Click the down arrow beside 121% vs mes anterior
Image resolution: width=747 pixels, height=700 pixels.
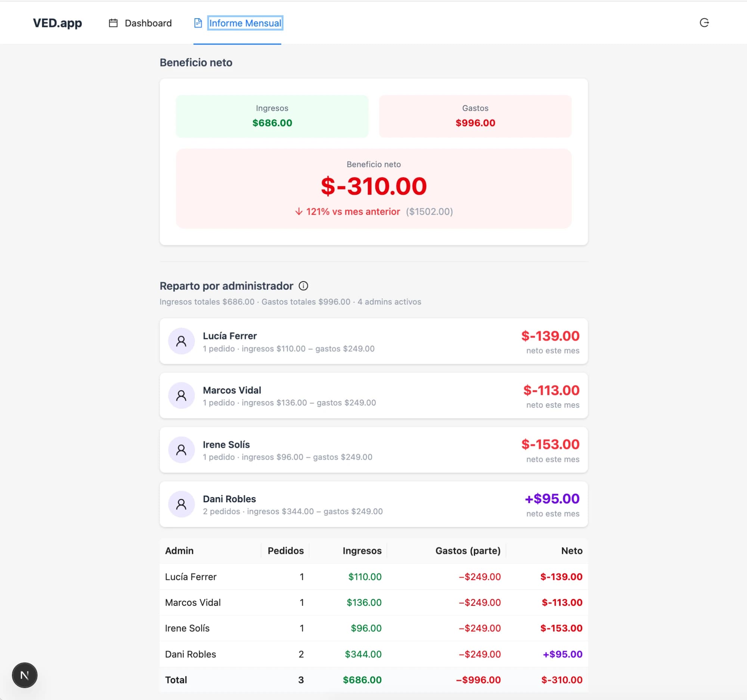pyautogui.click(x=299, y=212)
